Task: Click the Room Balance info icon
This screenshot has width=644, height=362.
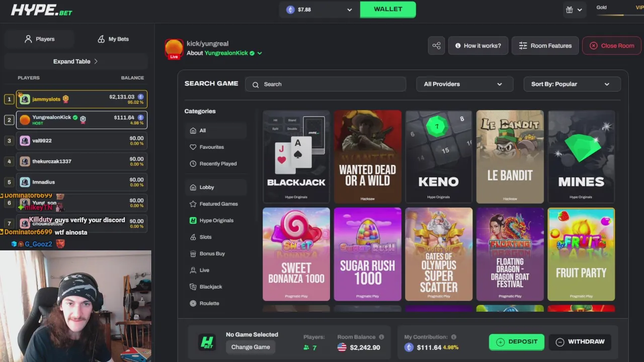Action: 381,337
